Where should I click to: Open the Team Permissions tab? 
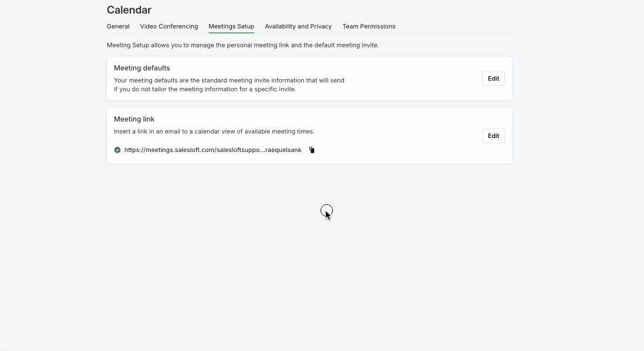[369, 26]
